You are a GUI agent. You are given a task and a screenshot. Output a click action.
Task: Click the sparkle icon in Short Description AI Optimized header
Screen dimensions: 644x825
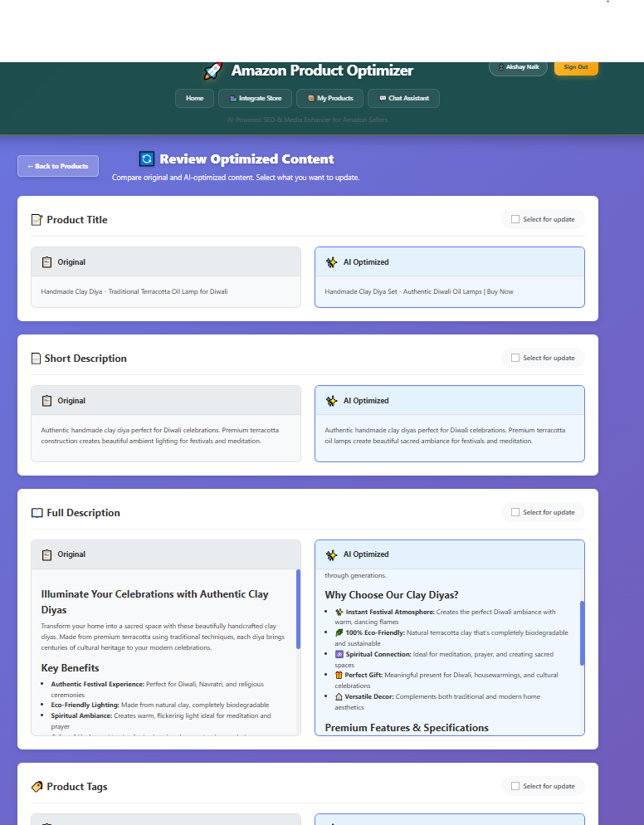(x=331, y=401)
